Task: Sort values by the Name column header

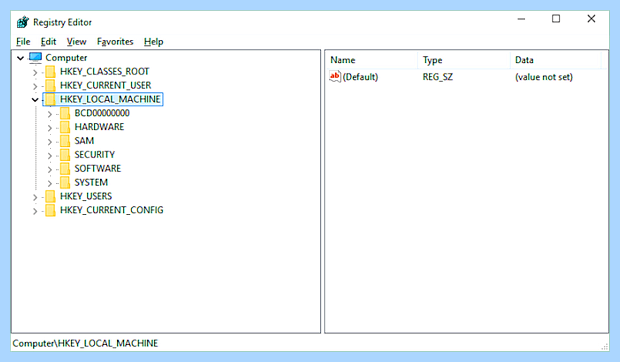Action: click(372, 60)
